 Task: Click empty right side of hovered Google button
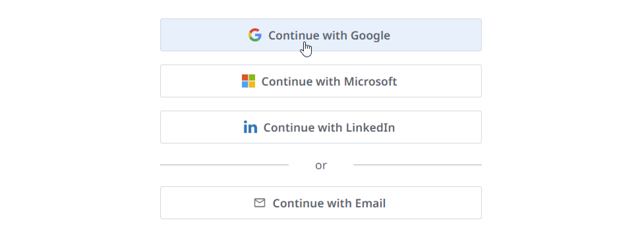(x=440, y=35)
